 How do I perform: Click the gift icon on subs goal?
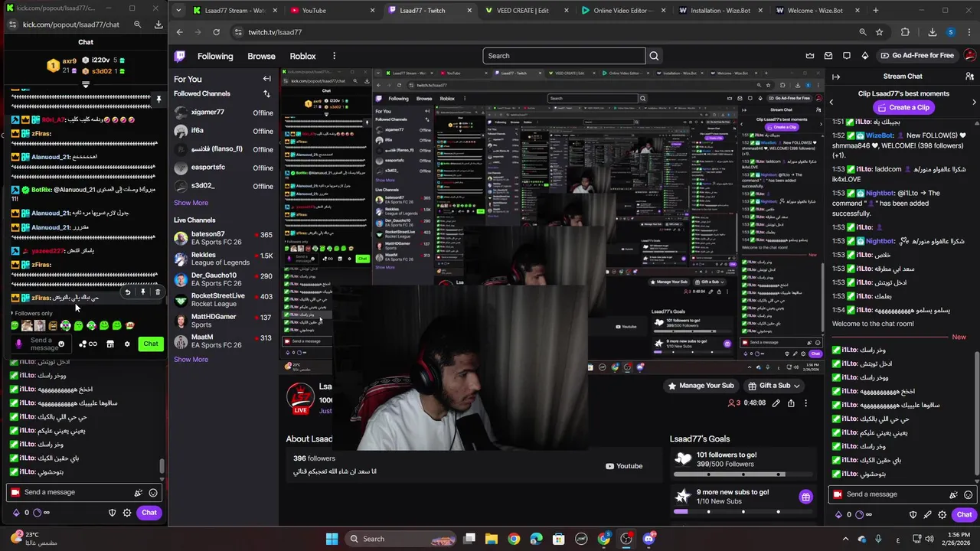pos(805,497)
